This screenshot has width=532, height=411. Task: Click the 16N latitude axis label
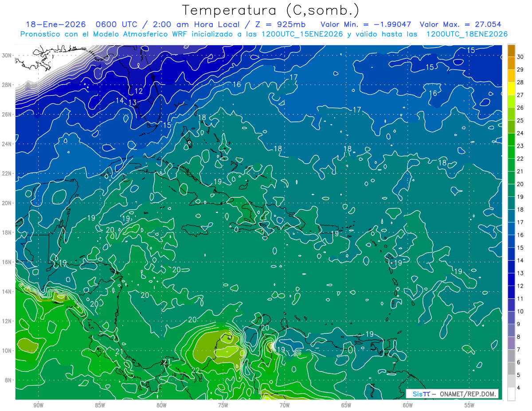tap(7, 262)
